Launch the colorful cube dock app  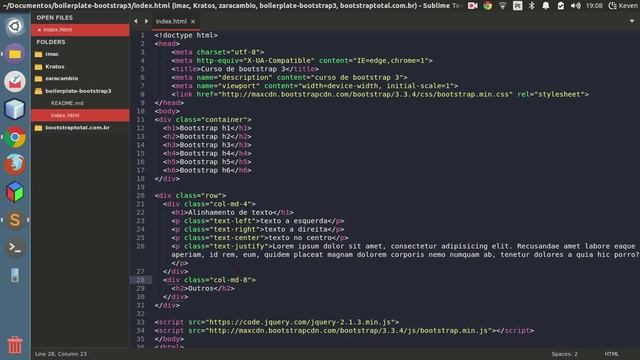(15, 192)
